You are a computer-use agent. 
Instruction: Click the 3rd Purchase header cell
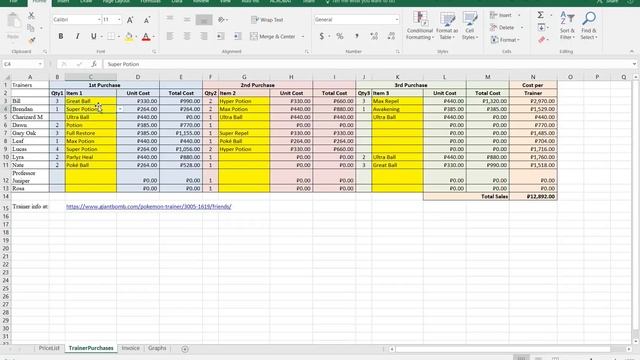(x=411, y=85)
